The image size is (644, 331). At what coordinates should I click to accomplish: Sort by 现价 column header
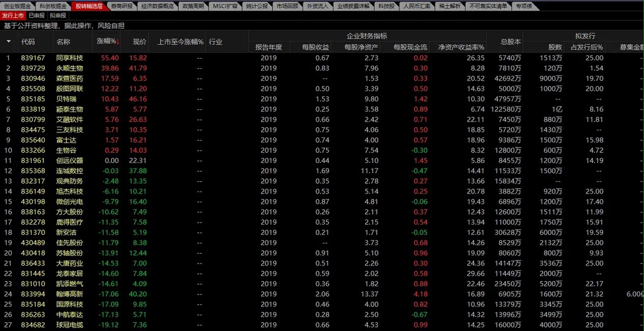click(139, 42)
